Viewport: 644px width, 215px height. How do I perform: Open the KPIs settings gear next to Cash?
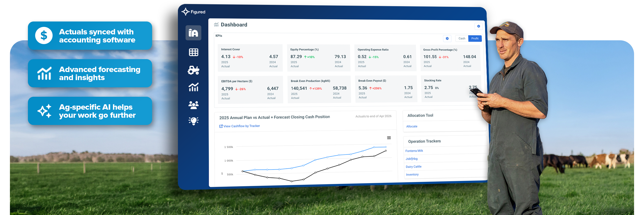click(x=447, y=38)
